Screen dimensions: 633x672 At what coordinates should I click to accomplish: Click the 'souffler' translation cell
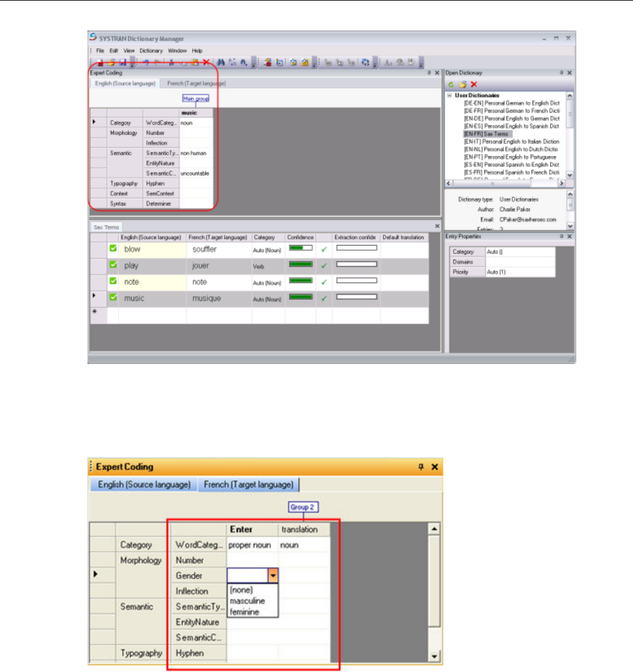click(219, 249)
